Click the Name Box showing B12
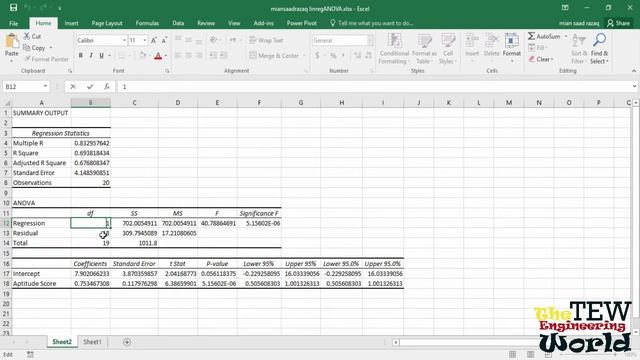Image resolution: width=640 pixels, height=360 pixels. [22, 87]
